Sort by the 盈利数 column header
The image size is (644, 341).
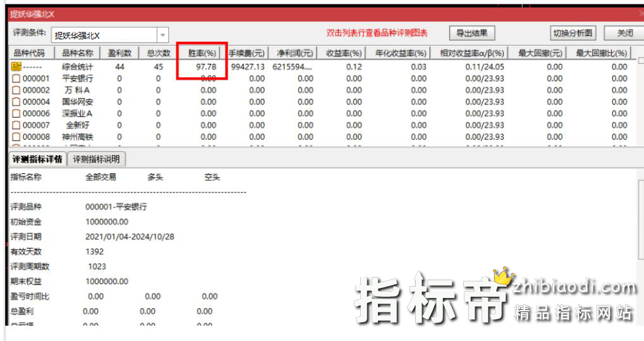point(119,53)
